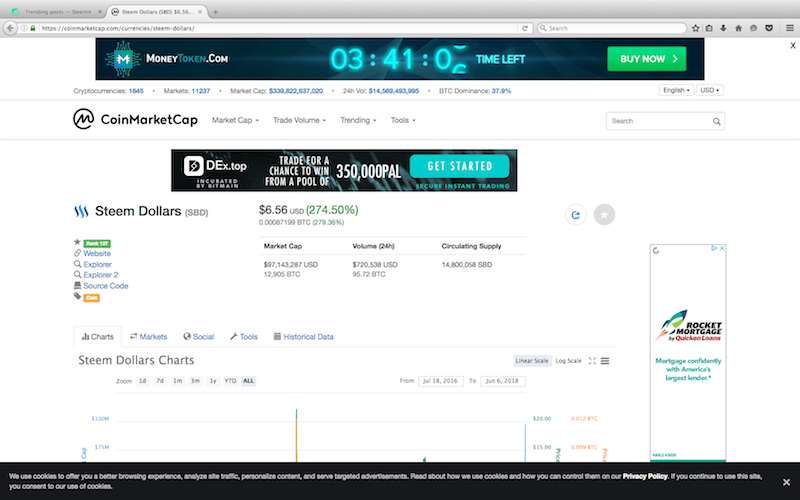Switch to Log Scale
The height and width of the screenshot is (500, 800).
pyautogui.click(x=568, y=361)
